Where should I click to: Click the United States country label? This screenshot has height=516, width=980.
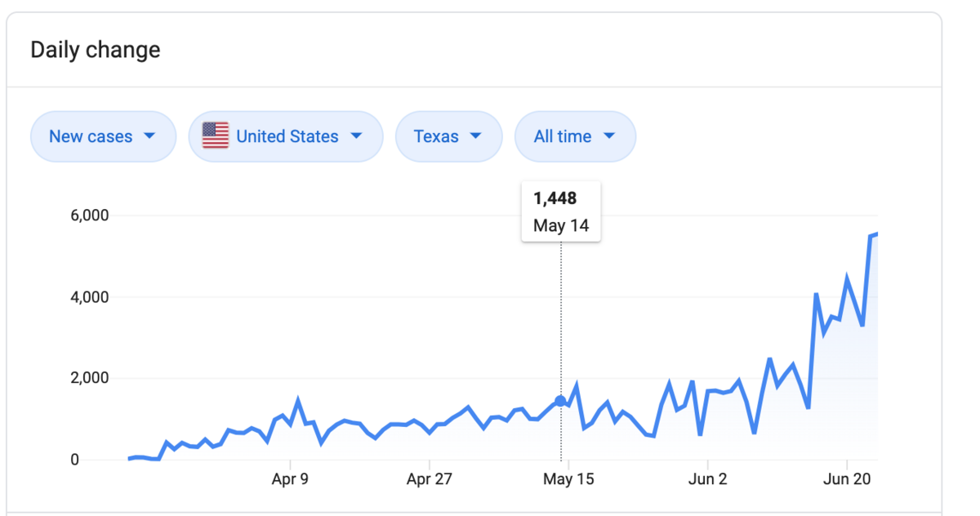pos(287,136)
